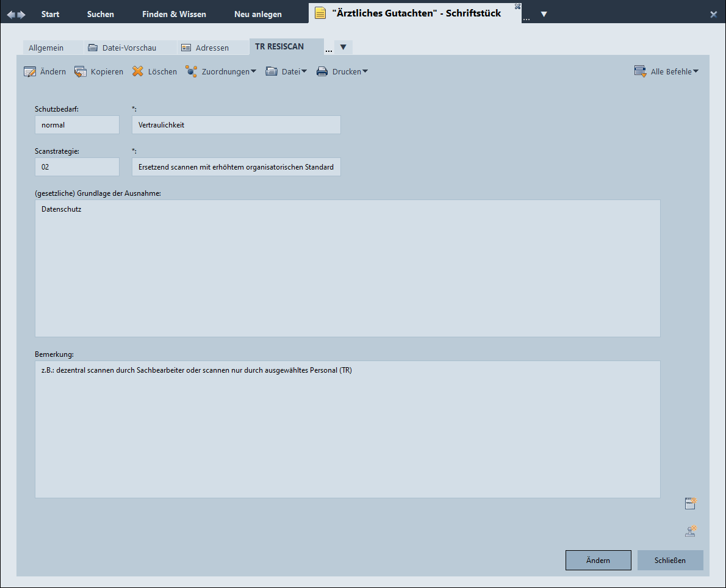Close the Ärztliches Gutachten document tab

pos(517,6)
